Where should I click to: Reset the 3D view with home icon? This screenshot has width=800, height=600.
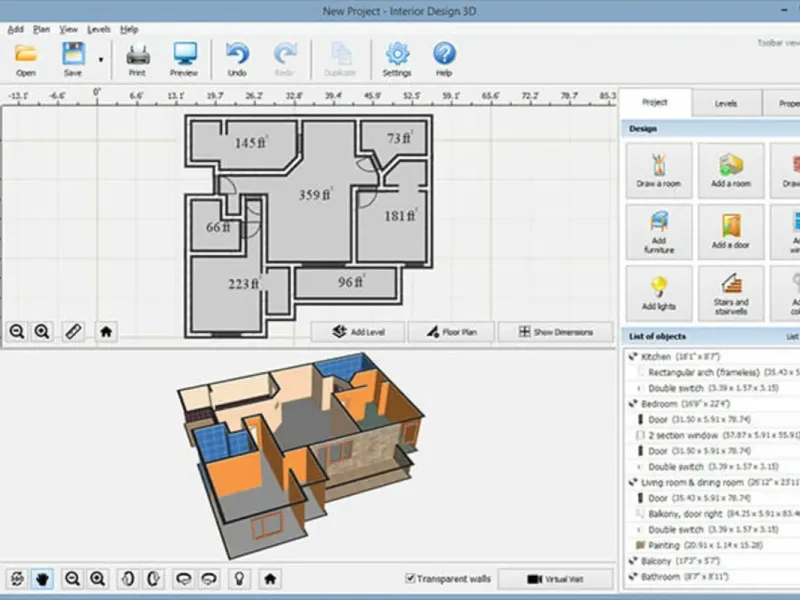click(270, 579)
